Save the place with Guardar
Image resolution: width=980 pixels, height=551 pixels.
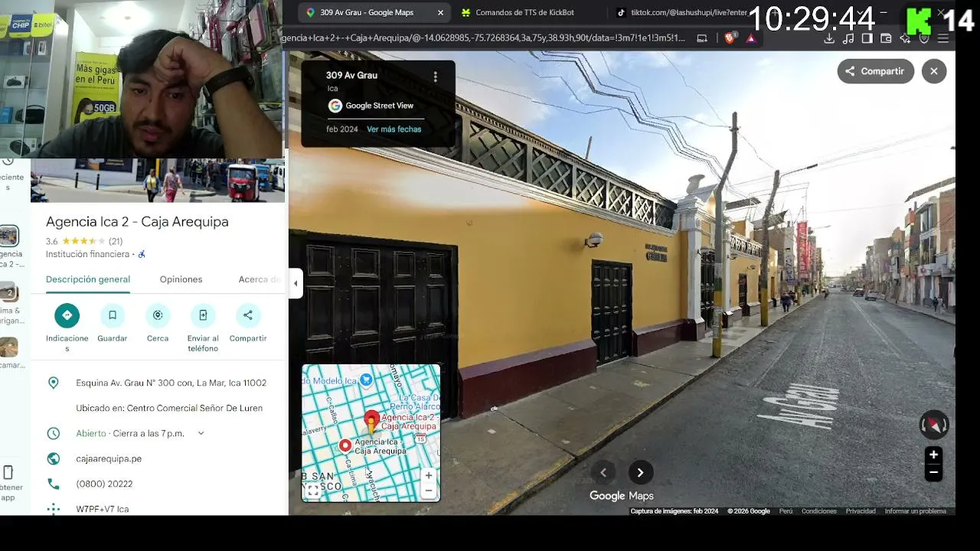(x=112, y=315)
